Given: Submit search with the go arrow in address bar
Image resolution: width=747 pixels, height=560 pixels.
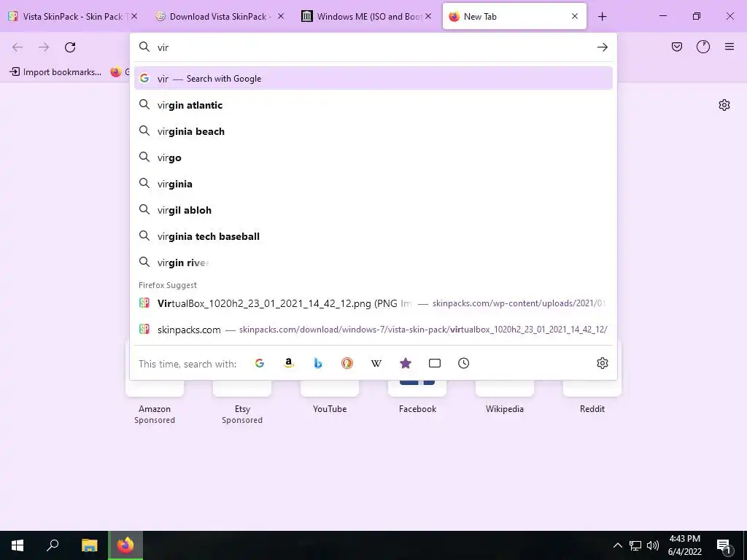Looking at the screenshot, I should click(602, 47).
